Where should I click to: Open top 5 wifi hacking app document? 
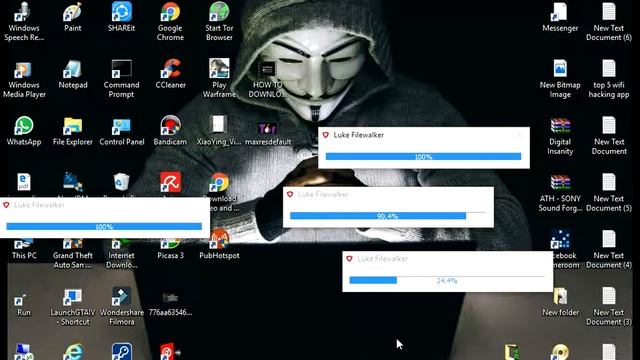[x=609, y=79]
